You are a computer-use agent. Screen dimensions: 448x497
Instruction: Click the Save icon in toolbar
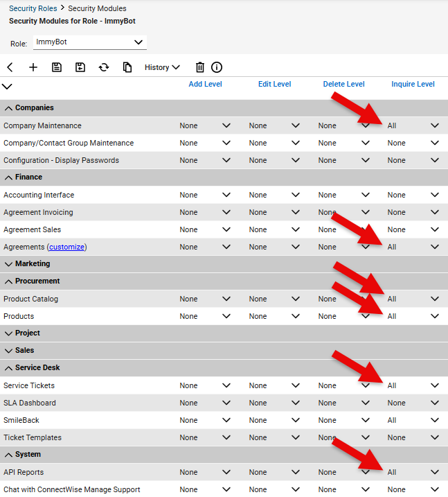[57, 67]
